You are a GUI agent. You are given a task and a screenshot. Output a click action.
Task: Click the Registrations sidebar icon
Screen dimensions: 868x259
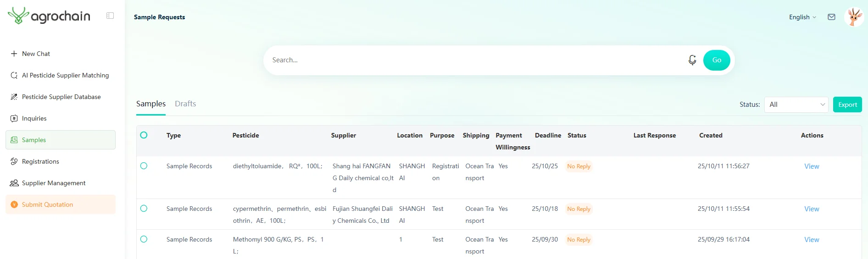click(14, 161)
